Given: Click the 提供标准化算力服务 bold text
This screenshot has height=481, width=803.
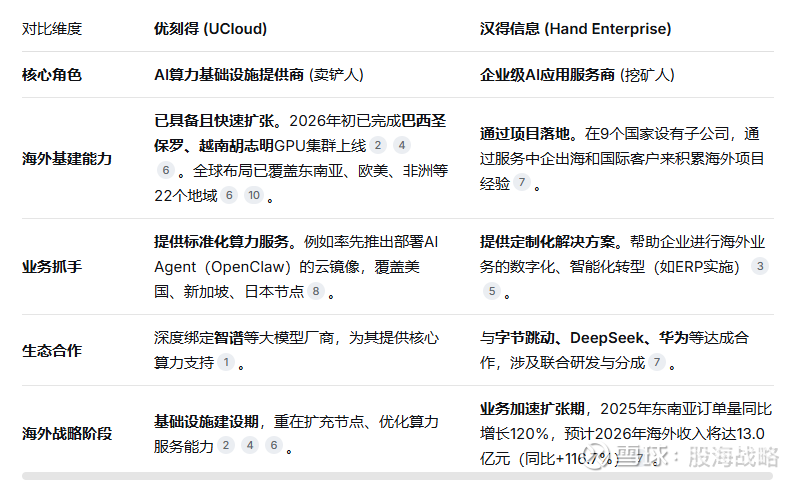Looking at the screenshot, I should click(x=221, y=241).
